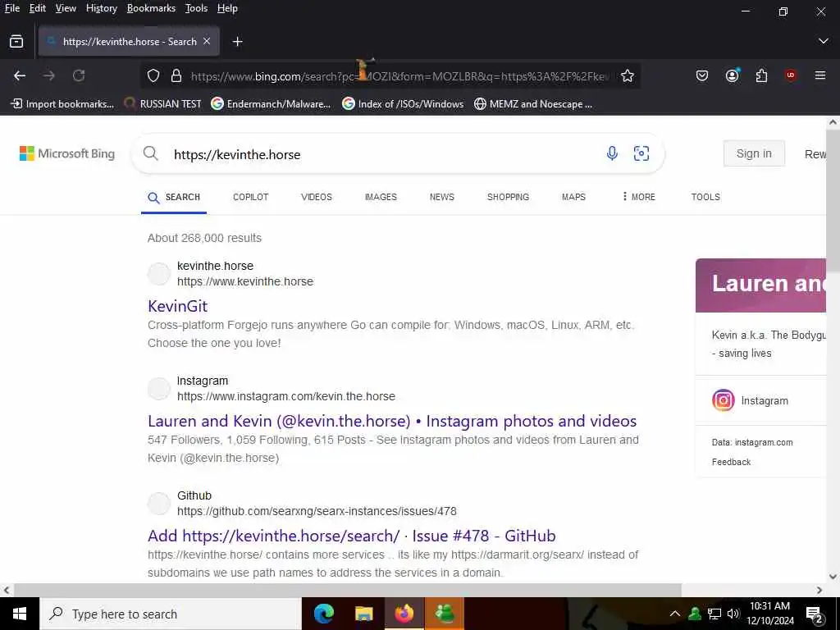This screenshot has width=840, height=630.
Task: Start voice search with microphone
Action: 612,153
